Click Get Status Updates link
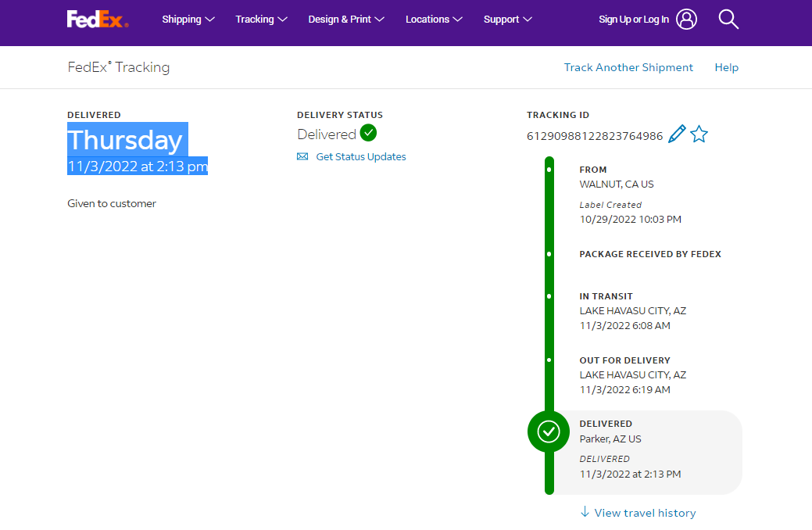This screenshot has width=812, height=530. click(x=361, y=157)
